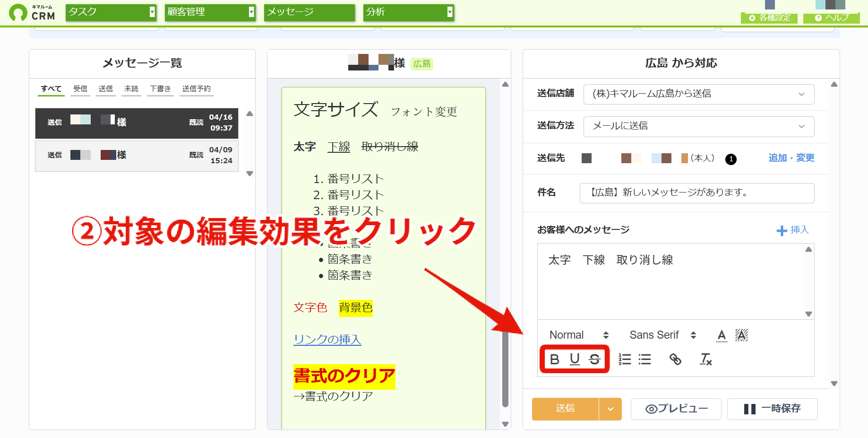This screenshot has width=868, height=438.
Task: Insert a bulleted list
Action: point(645,359)
